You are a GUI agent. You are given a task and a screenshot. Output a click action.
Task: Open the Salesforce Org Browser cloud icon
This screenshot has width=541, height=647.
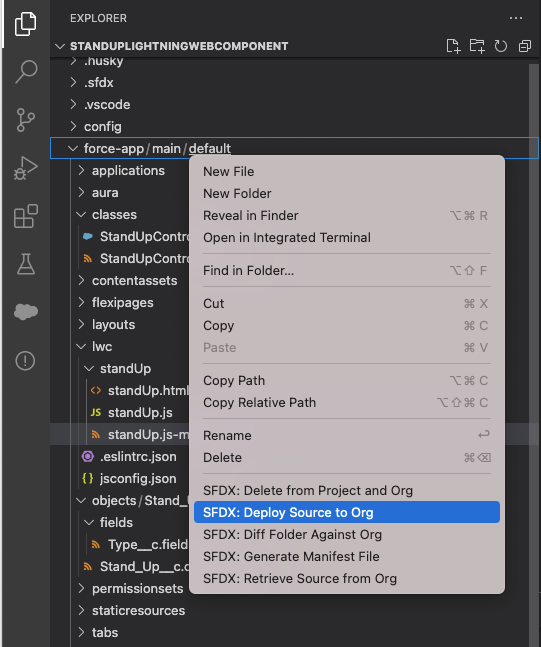26,312
